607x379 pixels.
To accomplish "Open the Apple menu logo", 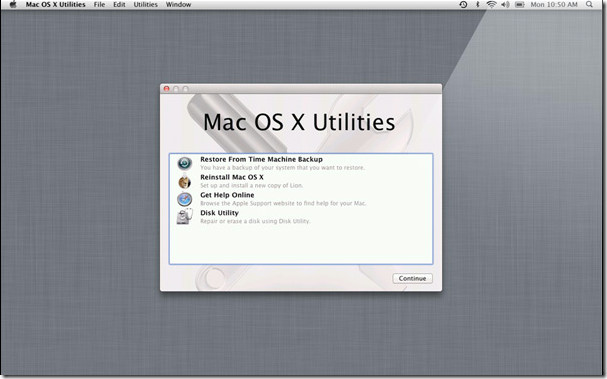I will click(x=13, y=4).
